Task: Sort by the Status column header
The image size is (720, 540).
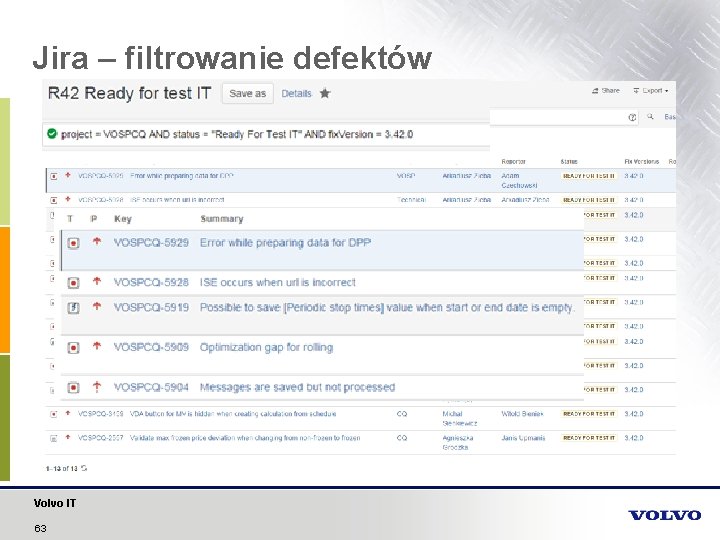Action: click(569, 162)
